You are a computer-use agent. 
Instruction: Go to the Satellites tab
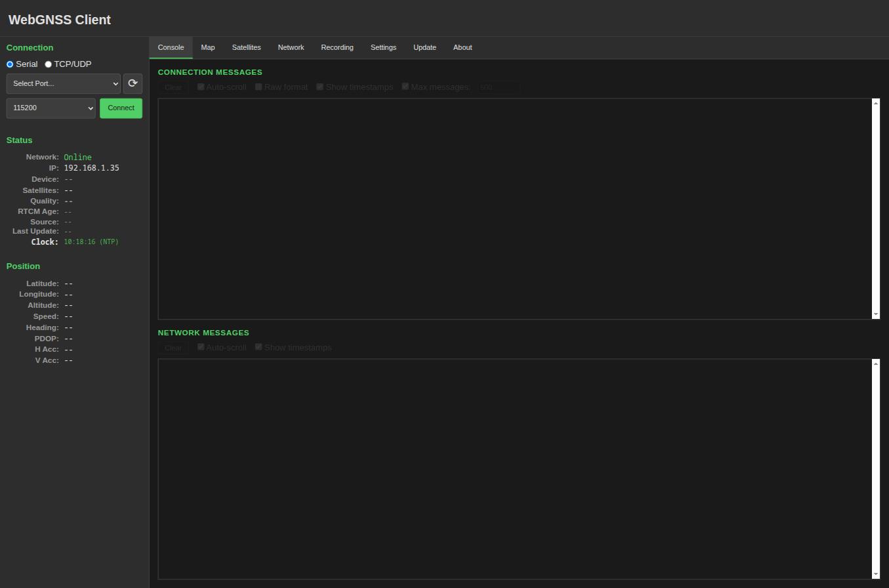[247, 48]
